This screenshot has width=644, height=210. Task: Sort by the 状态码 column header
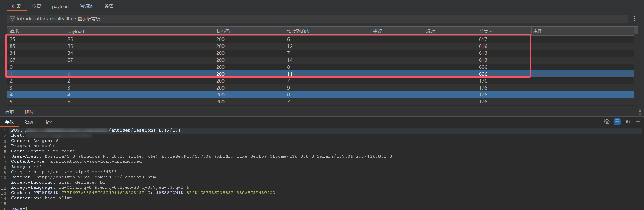click(x=223, y=31)
